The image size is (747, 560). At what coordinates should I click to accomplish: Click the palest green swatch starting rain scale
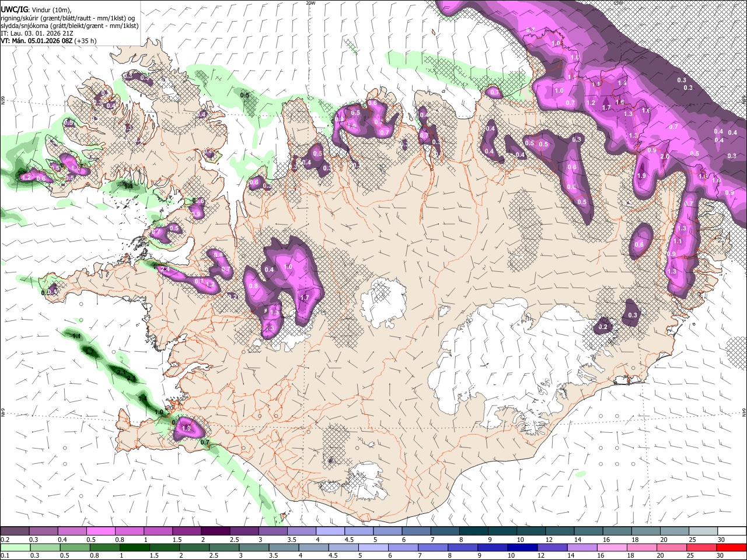point(15,548)
